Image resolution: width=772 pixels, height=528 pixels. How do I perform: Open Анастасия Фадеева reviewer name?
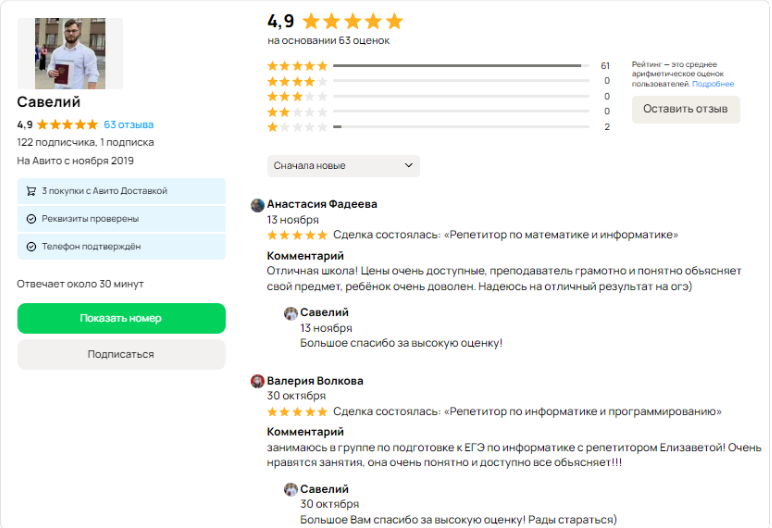point(322,204)
